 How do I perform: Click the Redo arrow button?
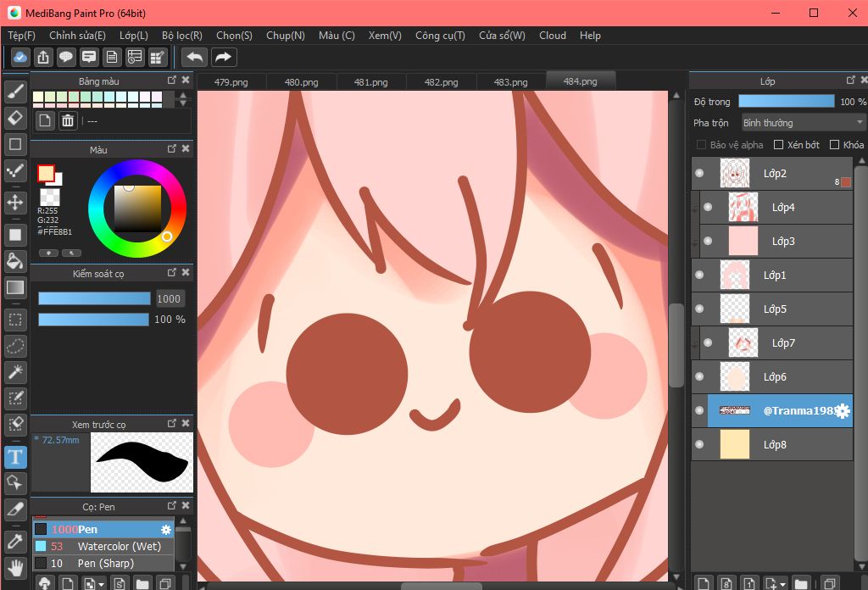point(223,57)
